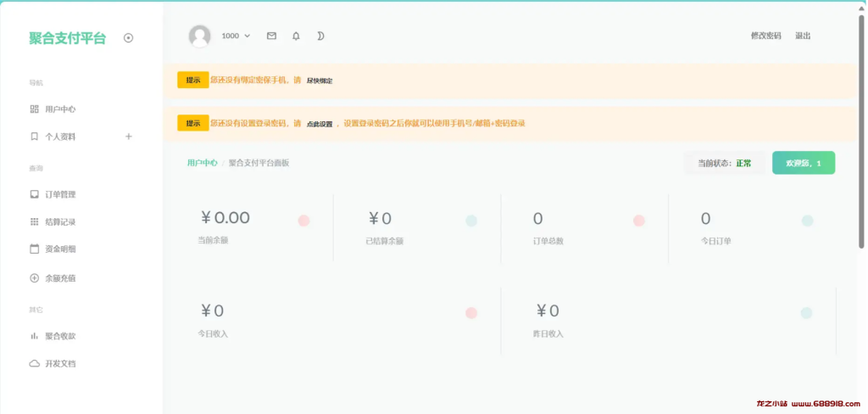Click the sidebar collapse target icon
This screenshot has height=414, width=868.
coord(129,38)
